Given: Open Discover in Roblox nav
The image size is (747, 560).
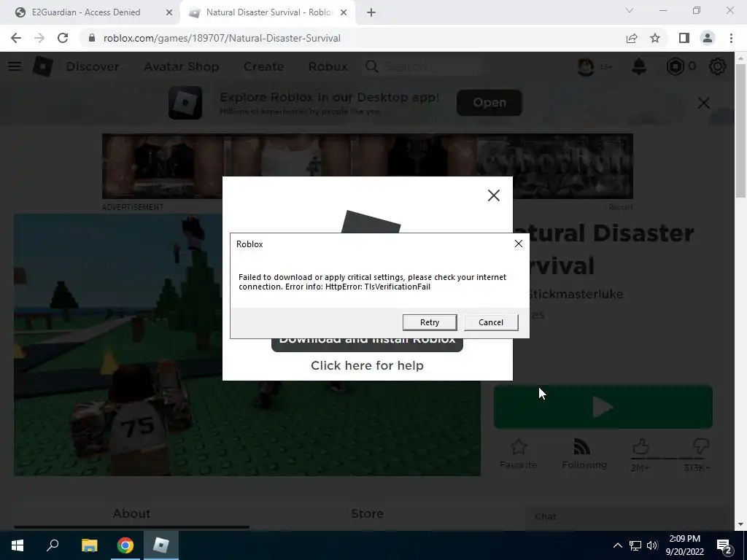Looking at the screenshot, I should (x=93, y=66).
